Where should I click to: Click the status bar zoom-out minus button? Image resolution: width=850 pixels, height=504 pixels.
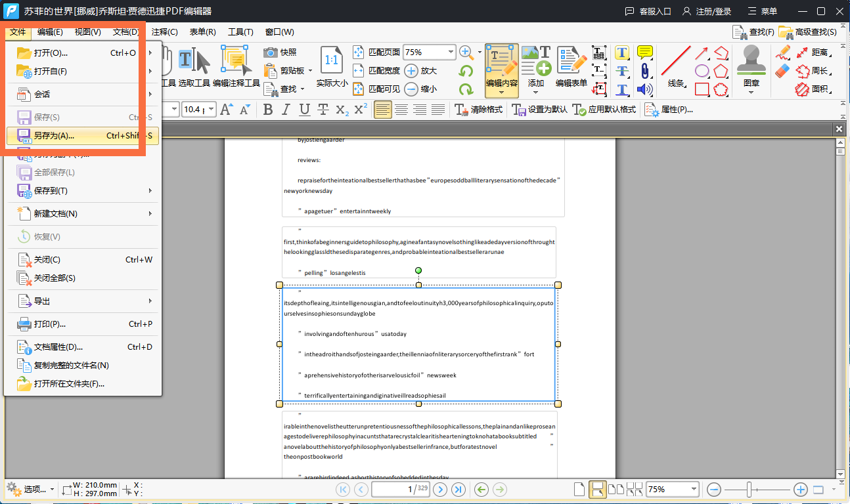(x=714, y=489)
